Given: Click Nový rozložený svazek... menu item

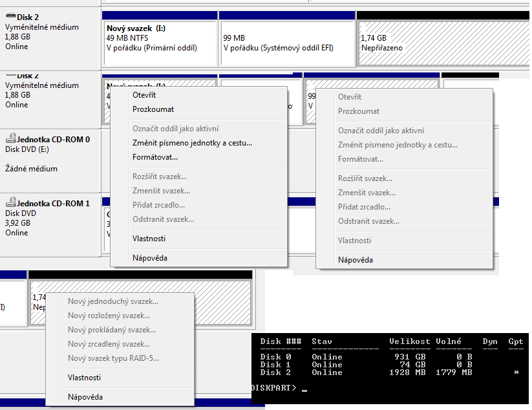Looking at the screenshot, I should point(109,316).
